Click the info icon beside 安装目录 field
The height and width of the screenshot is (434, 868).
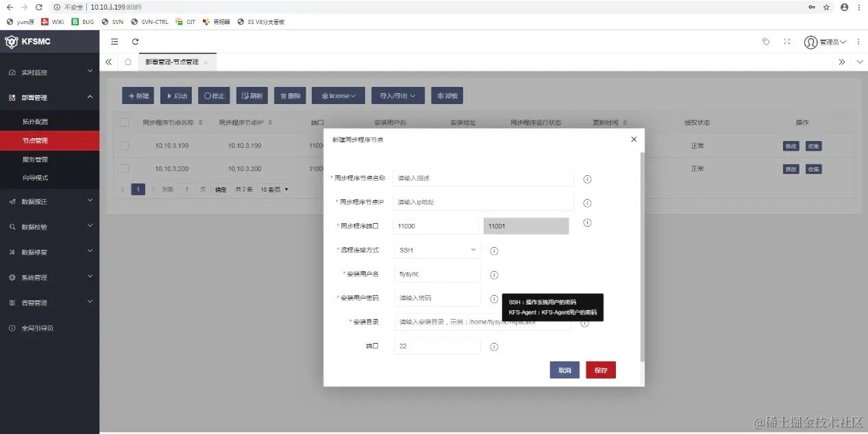click(584, 323)
